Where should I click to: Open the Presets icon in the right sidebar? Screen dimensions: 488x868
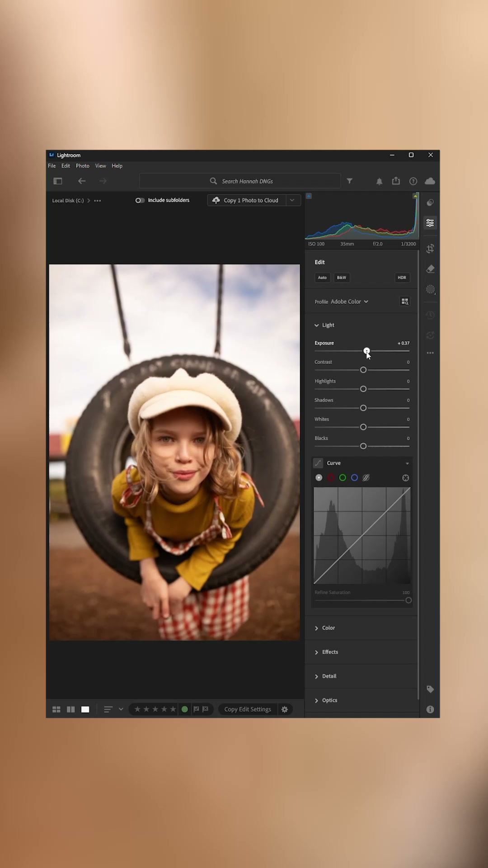(430, 203)
